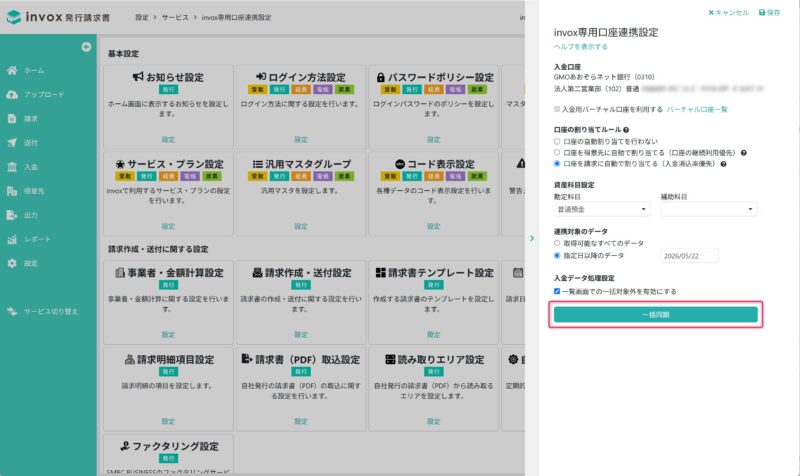Click the invox logo icon

click(x=14, y=17)
